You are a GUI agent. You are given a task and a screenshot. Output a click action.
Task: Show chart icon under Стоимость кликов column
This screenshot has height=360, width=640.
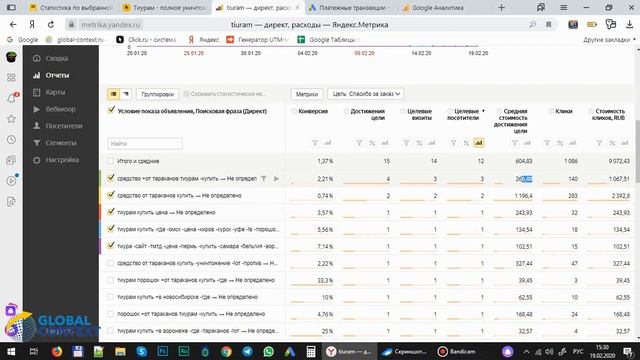point(624,143)
